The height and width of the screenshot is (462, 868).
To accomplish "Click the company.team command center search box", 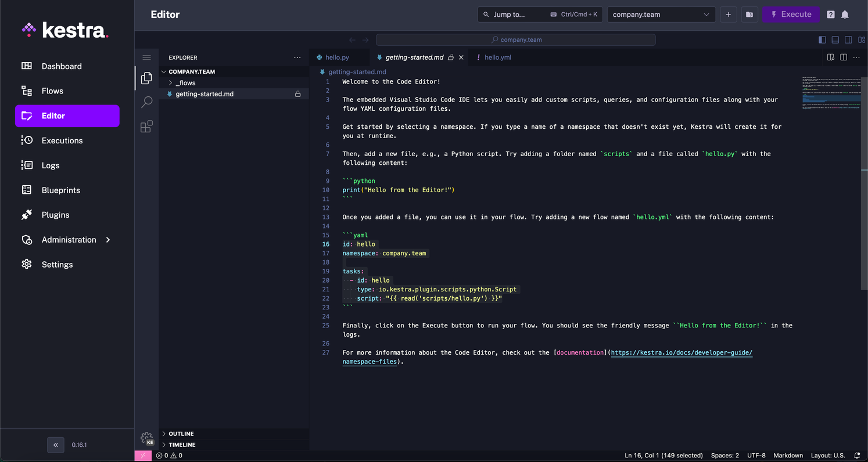I will pos(516,40).
